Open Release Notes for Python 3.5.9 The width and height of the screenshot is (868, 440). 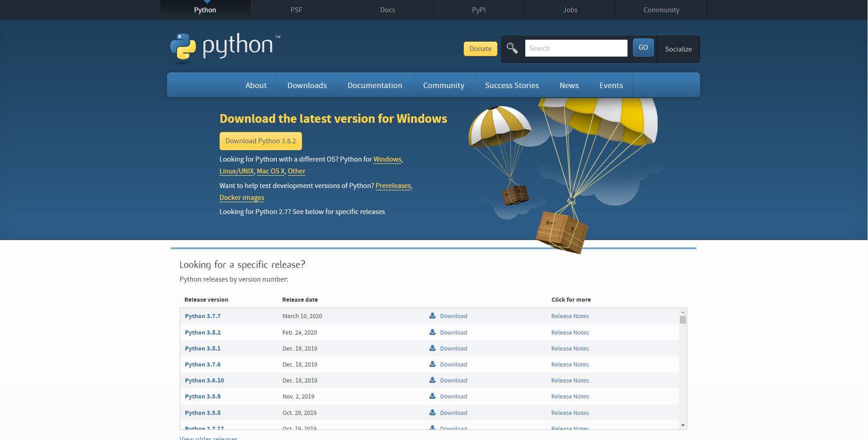(570, 396)
